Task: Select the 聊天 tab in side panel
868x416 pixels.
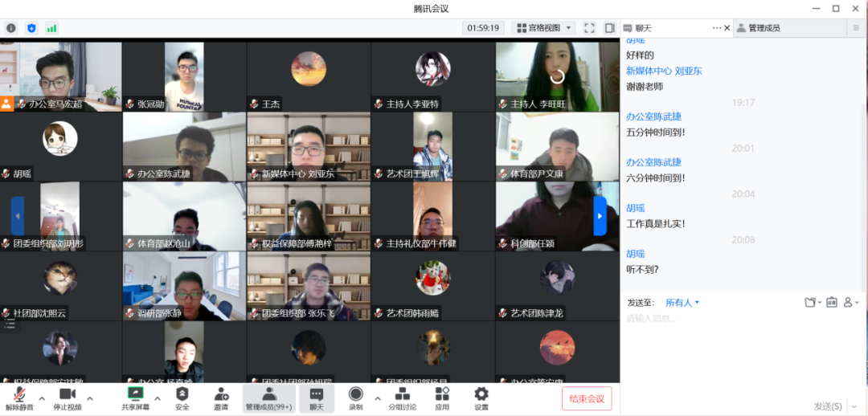Action: coord(644,28)
